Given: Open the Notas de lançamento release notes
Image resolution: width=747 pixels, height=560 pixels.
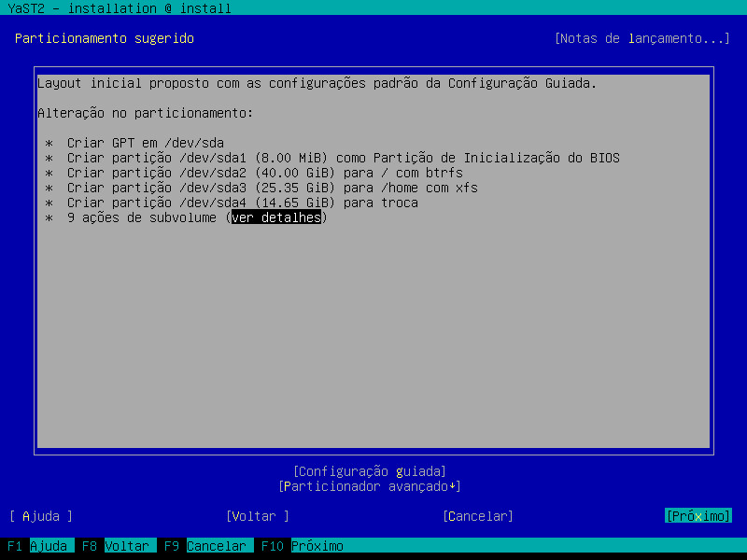Looking at the screenshot, I should coord(641,38).
